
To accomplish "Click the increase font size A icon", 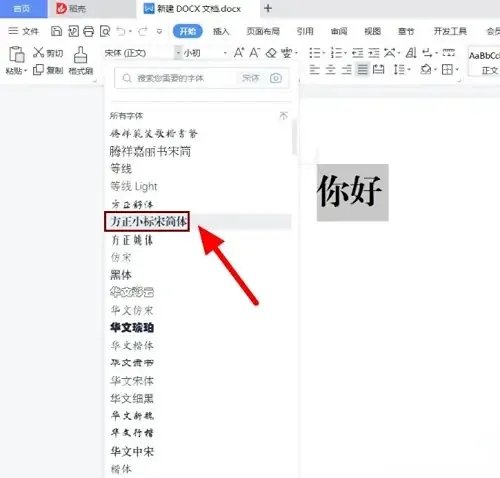I will (x=239, y=53).
